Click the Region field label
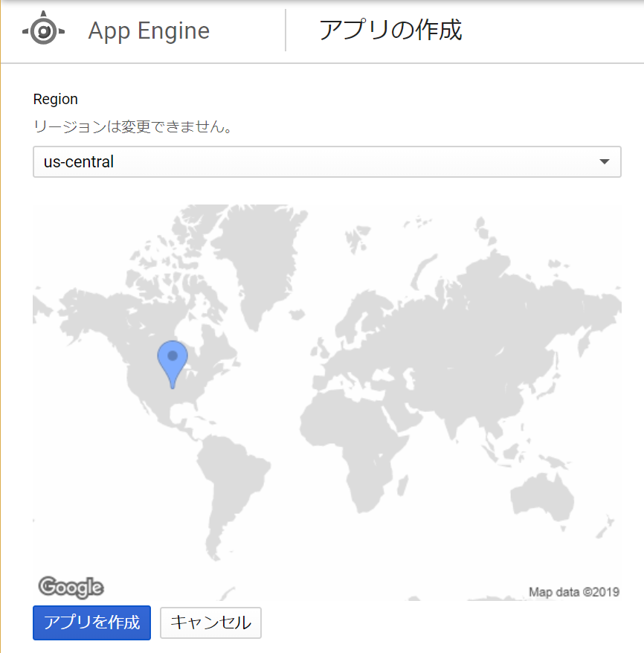Image resolution: width=644 pixels, height=653 pixels. (56, 99)
